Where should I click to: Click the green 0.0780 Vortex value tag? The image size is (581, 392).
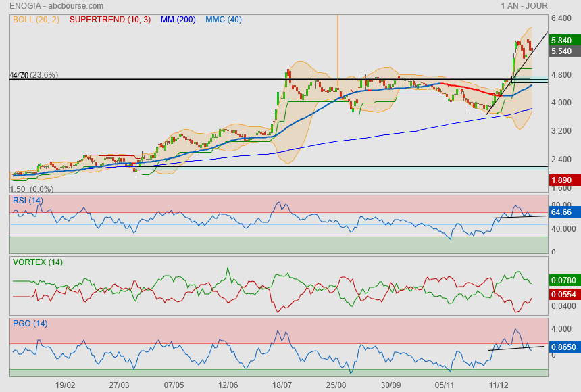(x=563, y=280)
